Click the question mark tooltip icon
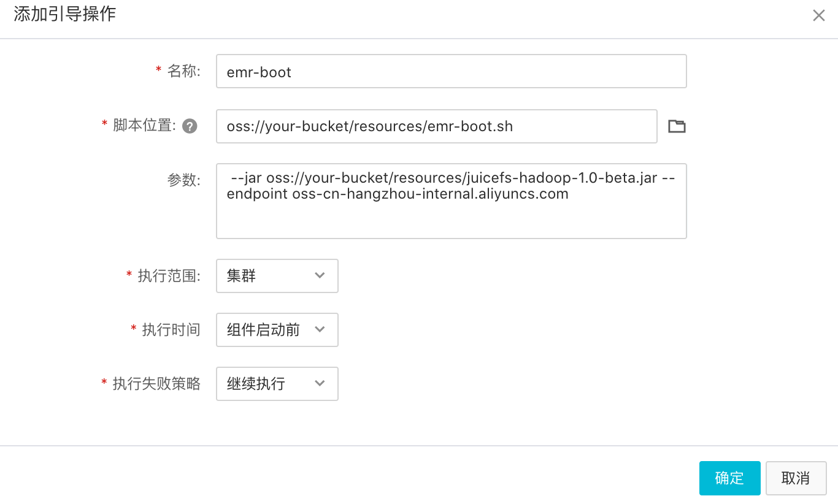 pos(190,126)
